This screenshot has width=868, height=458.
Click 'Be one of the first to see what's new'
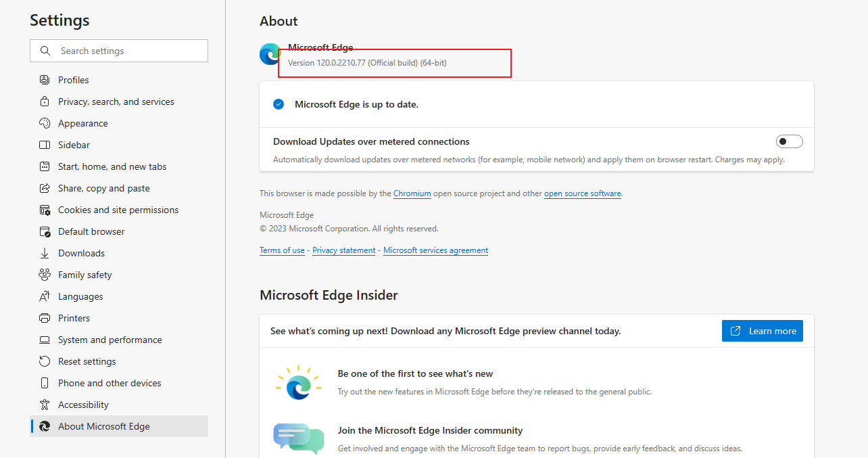[415, 373]
